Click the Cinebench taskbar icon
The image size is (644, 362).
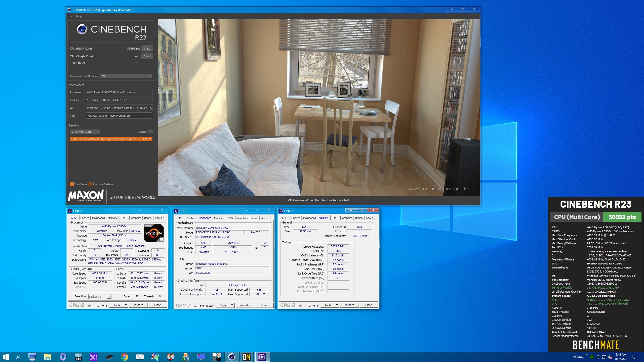[231, 357]
